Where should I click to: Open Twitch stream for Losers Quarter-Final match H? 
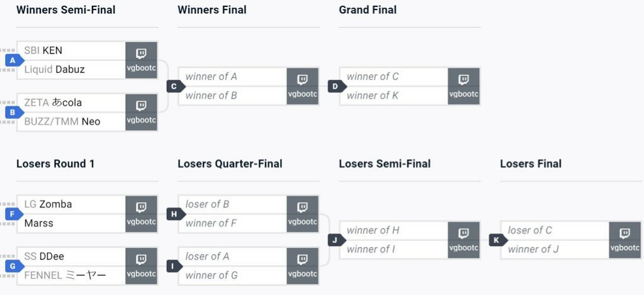[302, 214]
